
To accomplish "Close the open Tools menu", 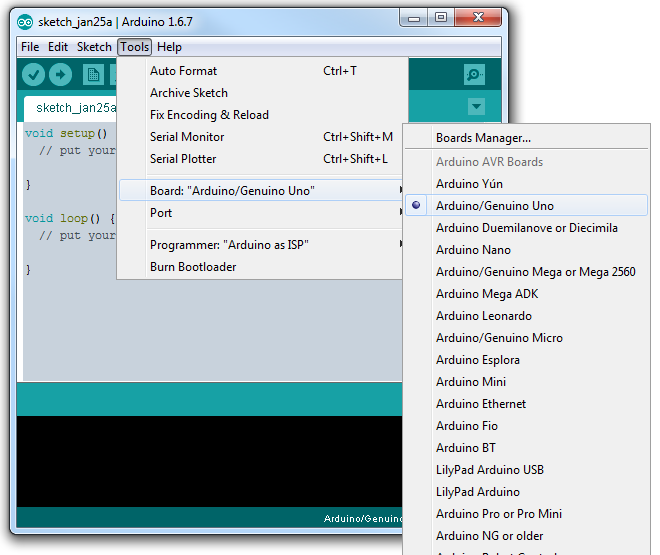I will pyautogui.click(x=135, y=47).
